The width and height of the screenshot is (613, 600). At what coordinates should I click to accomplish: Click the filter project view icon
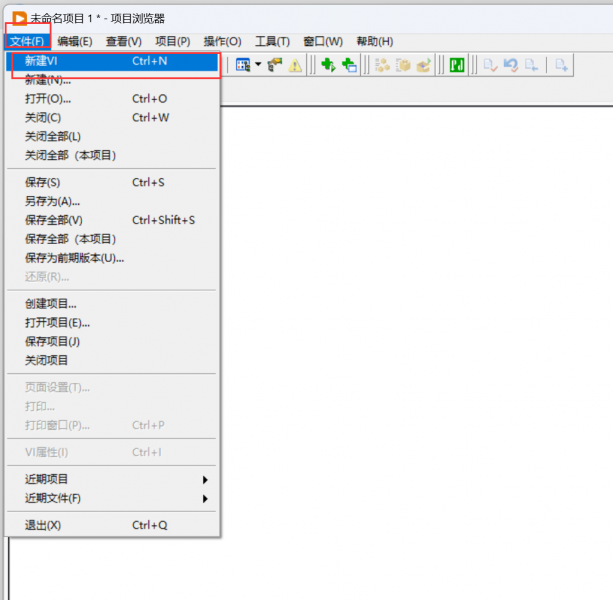coord(243,64)
